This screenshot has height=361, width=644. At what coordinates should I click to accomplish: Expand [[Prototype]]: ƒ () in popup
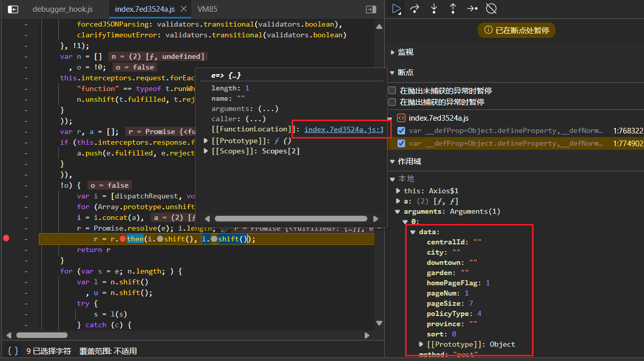click(206, 141)
